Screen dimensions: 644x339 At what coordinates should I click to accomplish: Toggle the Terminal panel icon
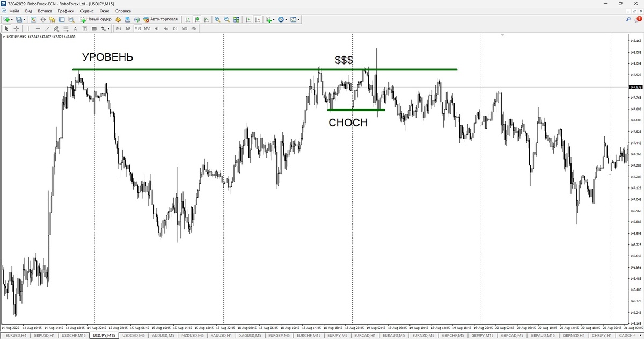(x=62, y=19)
